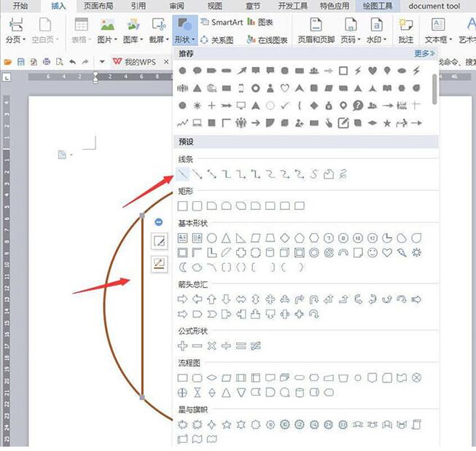Pick the moon basic shape
This screenshot has width=476, height=451.
(x=182, y=267)
